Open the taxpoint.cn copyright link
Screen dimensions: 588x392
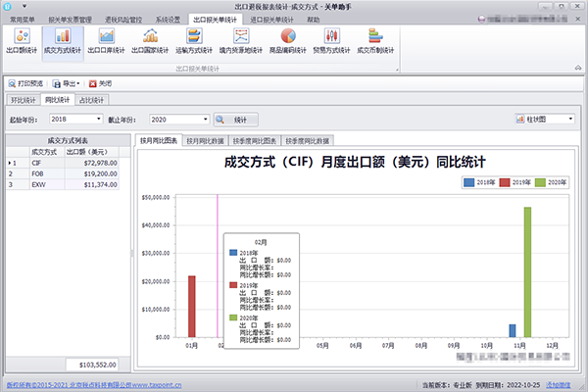[x=94, y=385]
